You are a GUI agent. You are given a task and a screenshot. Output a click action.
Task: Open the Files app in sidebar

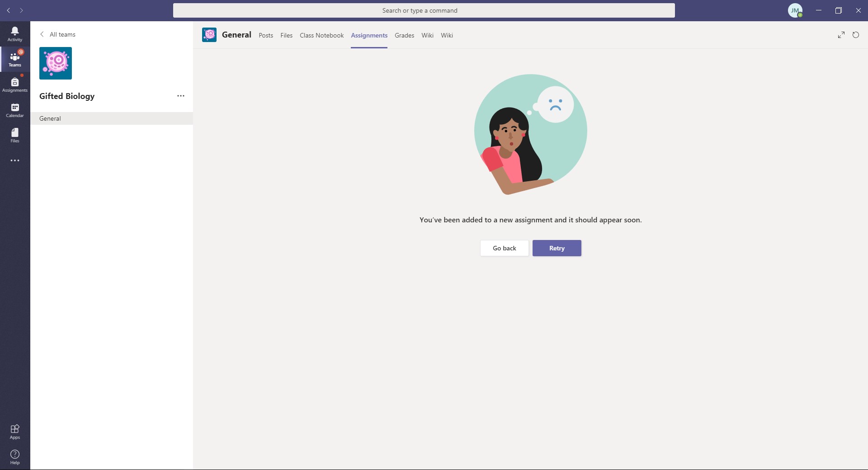[15, 135]
